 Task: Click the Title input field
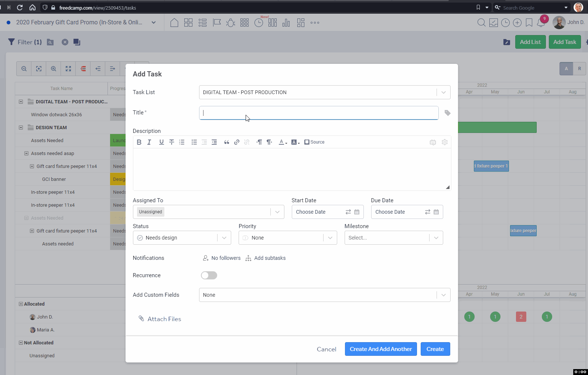click(318, 113)
